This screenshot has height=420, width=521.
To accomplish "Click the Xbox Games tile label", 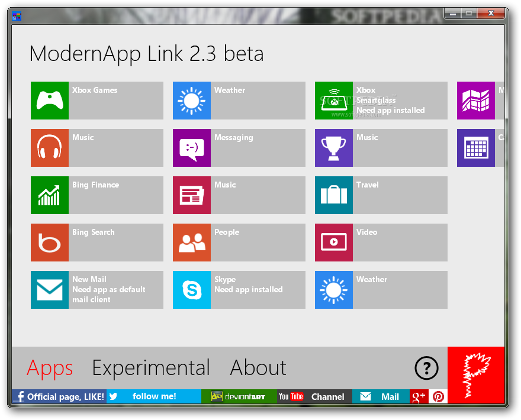I will point(95,91).
